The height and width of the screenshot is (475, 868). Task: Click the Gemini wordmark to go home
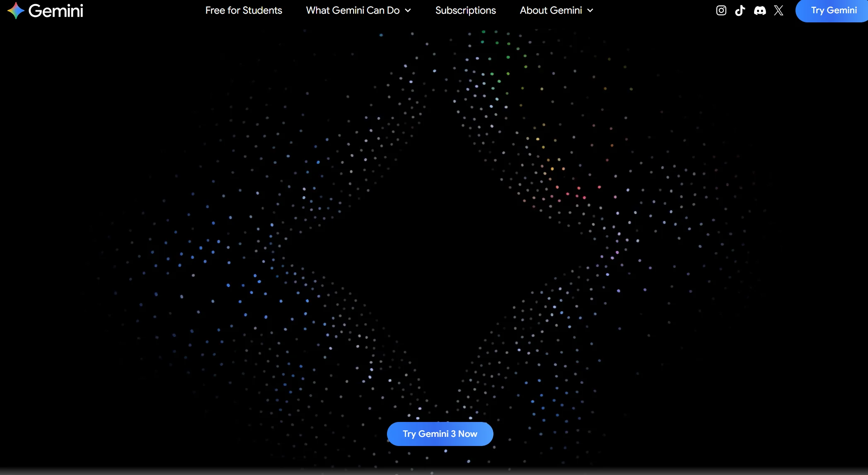tap(56, 11)
